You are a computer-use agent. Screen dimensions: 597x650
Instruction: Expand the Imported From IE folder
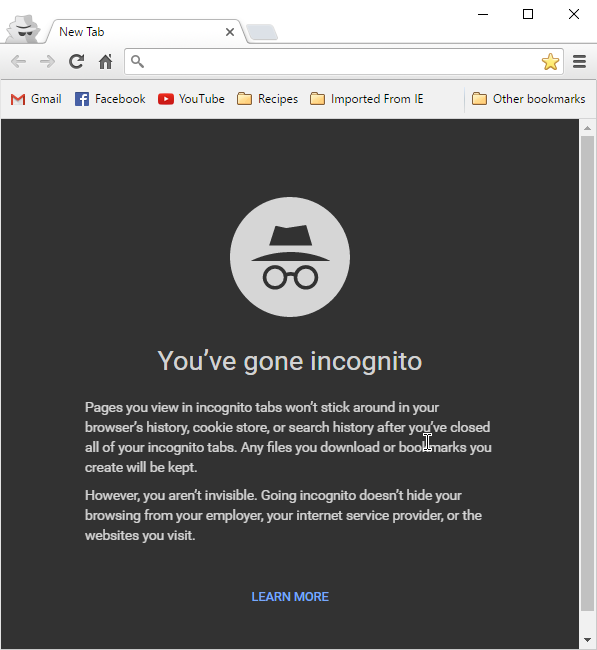pos(367,99)
